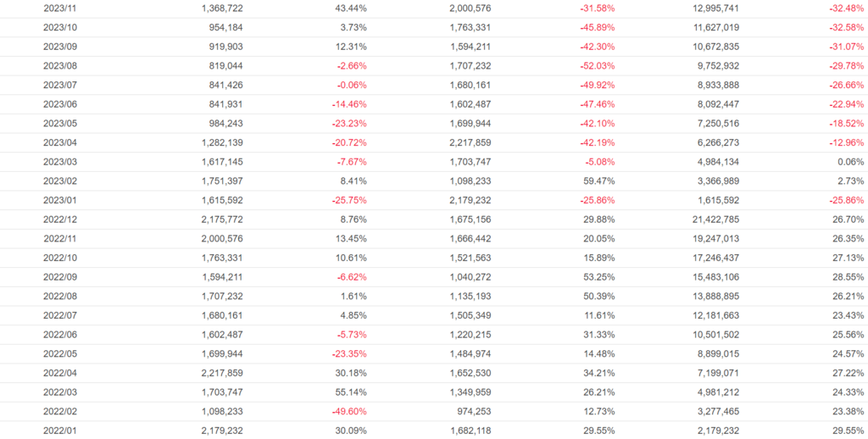This screenshot has width=868, height=439.
Task: Select the 2022/01 date cell
Action: (x=59, y=431)
